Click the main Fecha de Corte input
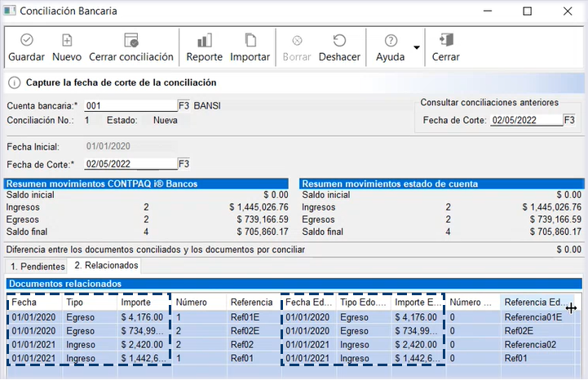588x380 pixels. 130,164
